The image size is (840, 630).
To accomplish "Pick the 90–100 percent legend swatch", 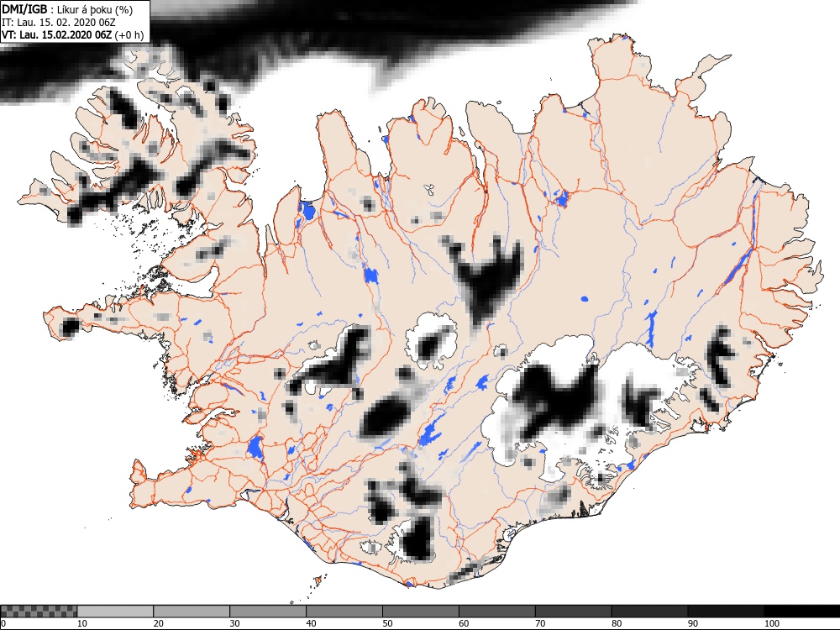I will point(726,612).
